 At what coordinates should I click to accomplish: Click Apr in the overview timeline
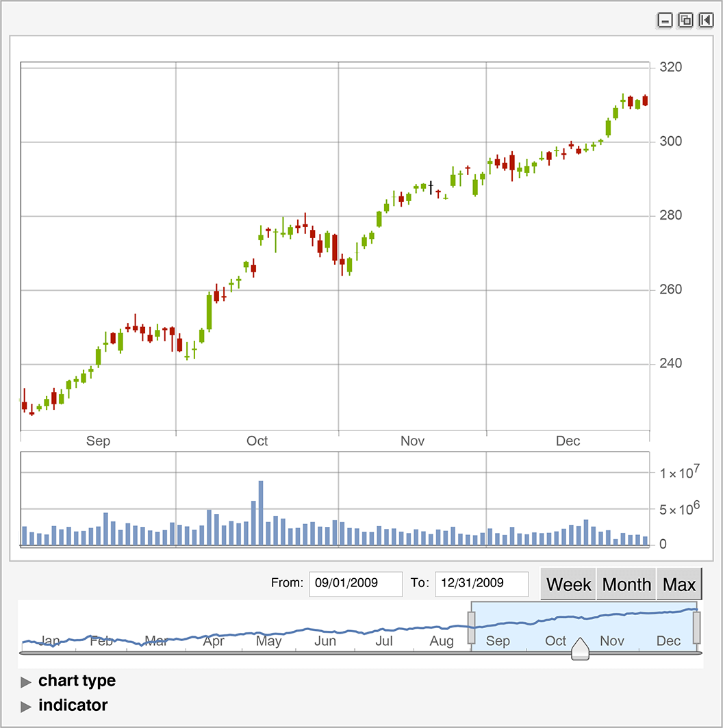[x=214, y=642]
